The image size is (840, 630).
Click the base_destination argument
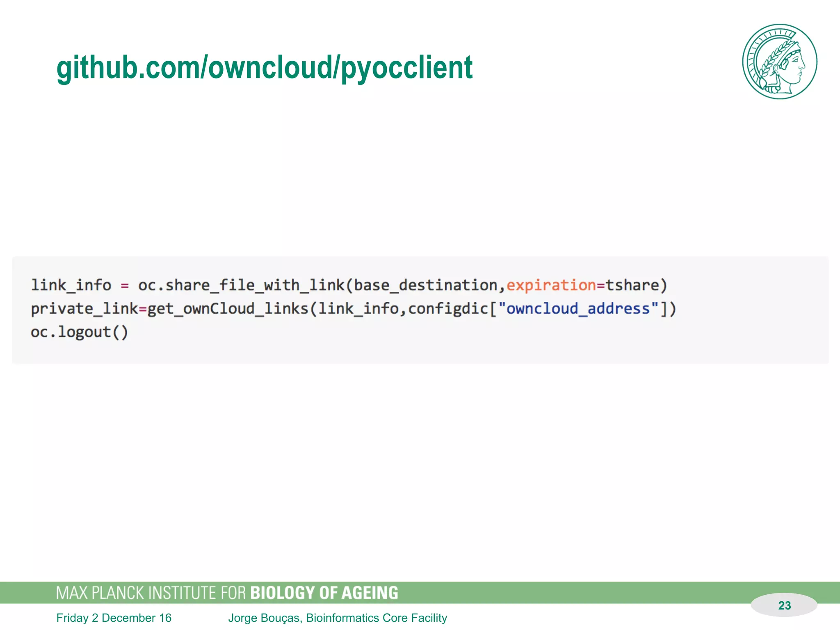(x=425, y=285)
